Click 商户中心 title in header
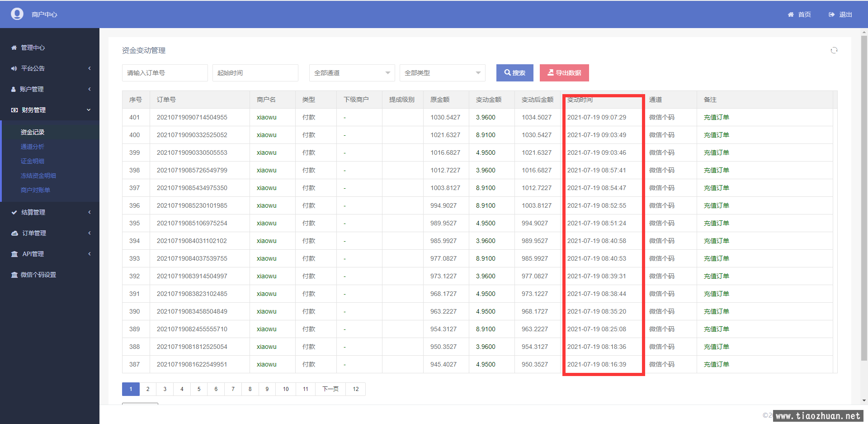This screenshot has width=868, height=424. click(44, 14)
